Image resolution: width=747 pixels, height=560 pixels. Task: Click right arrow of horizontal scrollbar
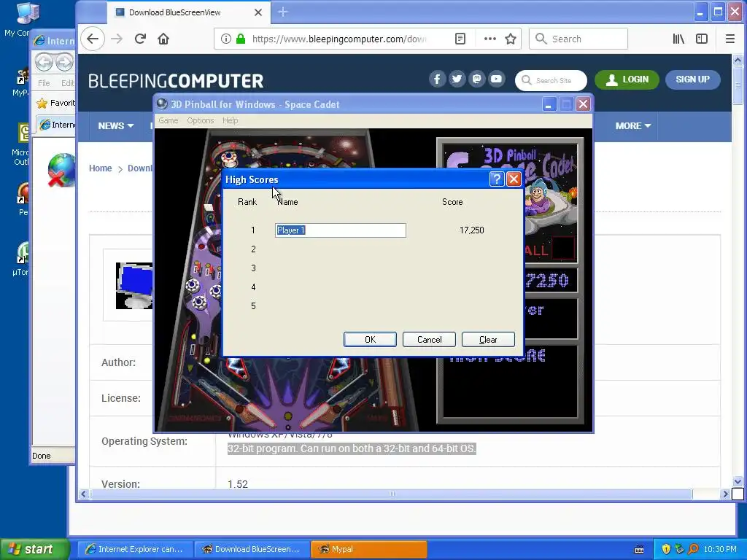pos(726,494)
